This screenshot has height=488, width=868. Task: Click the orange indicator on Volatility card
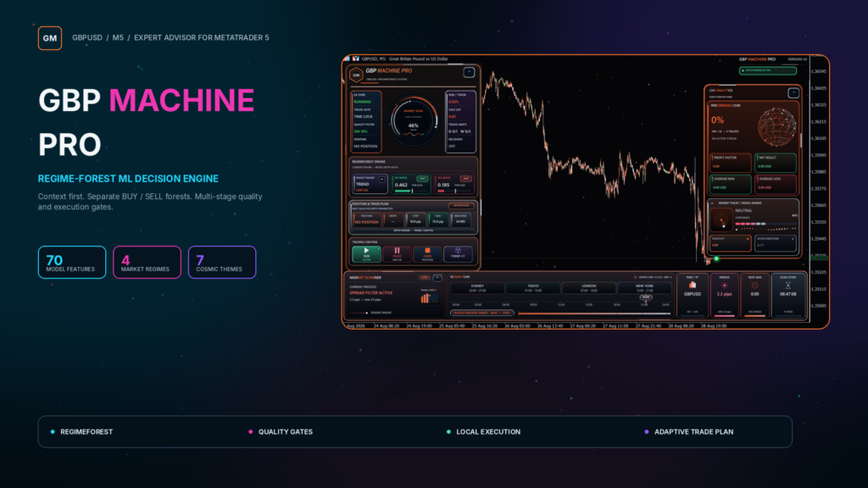(748, 239)
